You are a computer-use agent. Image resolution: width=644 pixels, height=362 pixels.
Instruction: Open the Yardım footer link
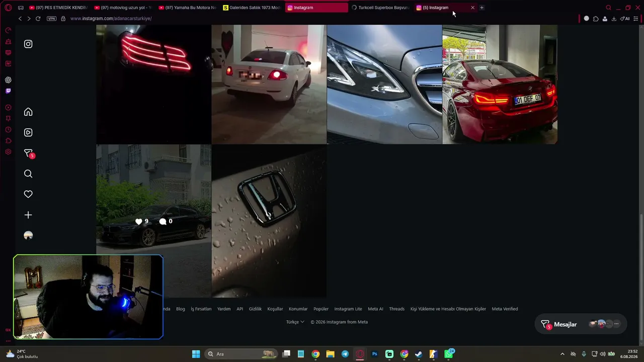224,309
